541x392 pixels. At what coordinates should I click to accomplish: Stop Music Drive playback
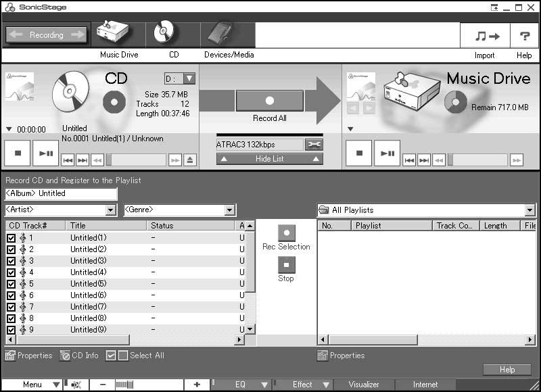pos(359,153)
